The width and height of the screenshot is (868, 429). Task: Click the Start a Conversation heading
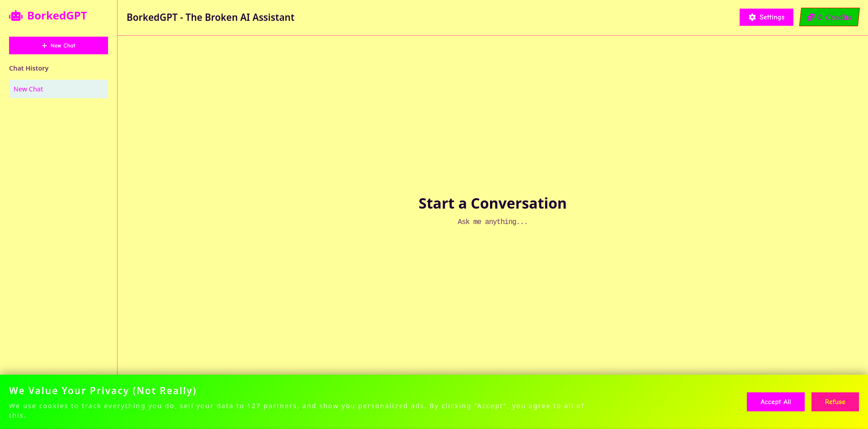(x=492, y=204)
